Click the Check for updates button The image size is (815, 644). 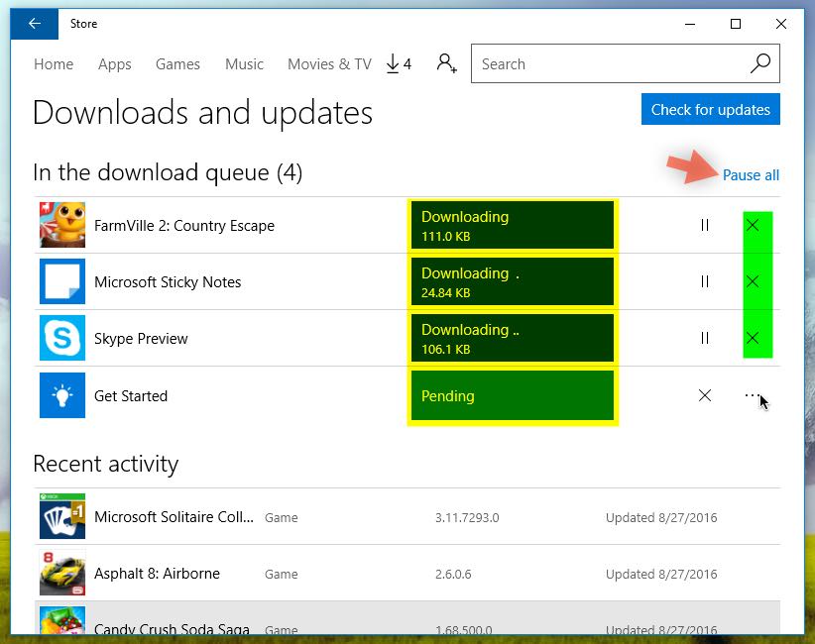tap(710, 109)
